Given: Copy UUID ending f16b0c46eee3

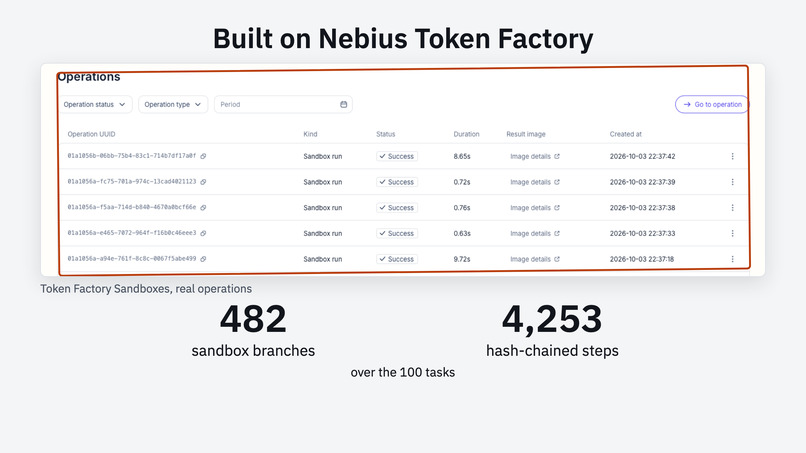Looking at the screenshot, I should pos(203,233).
